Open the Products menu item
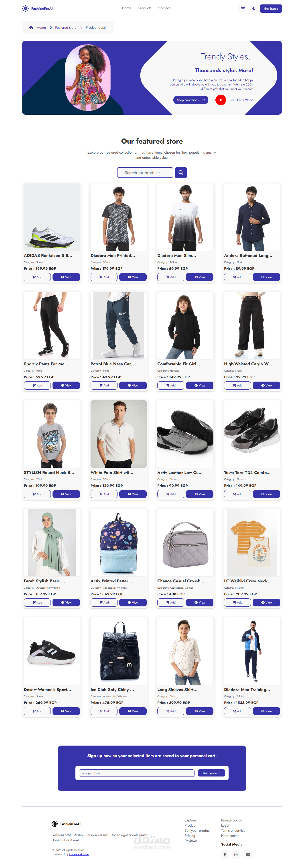 click(x=145, y=8)
